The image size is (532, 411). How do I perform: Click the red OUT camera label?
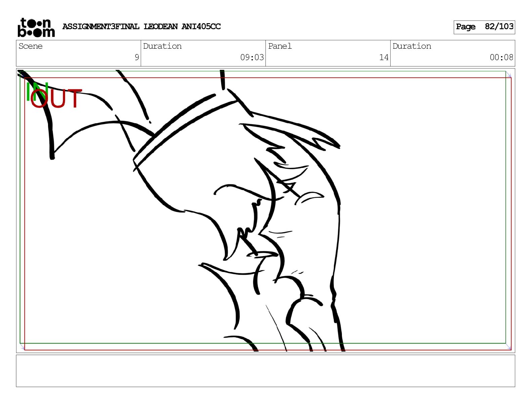pos(56,98)
